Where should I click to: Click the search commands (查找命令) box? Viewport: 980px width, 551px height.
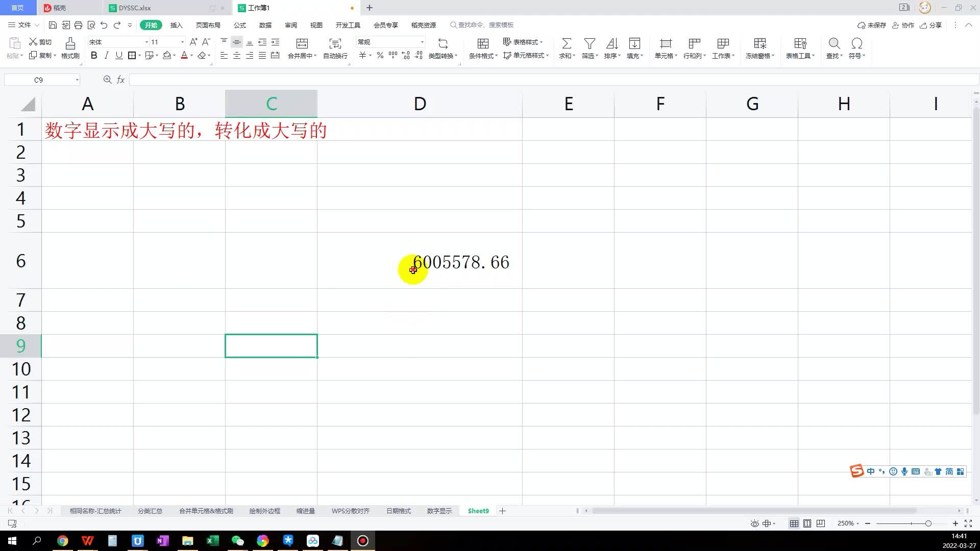tap(482, 25)
